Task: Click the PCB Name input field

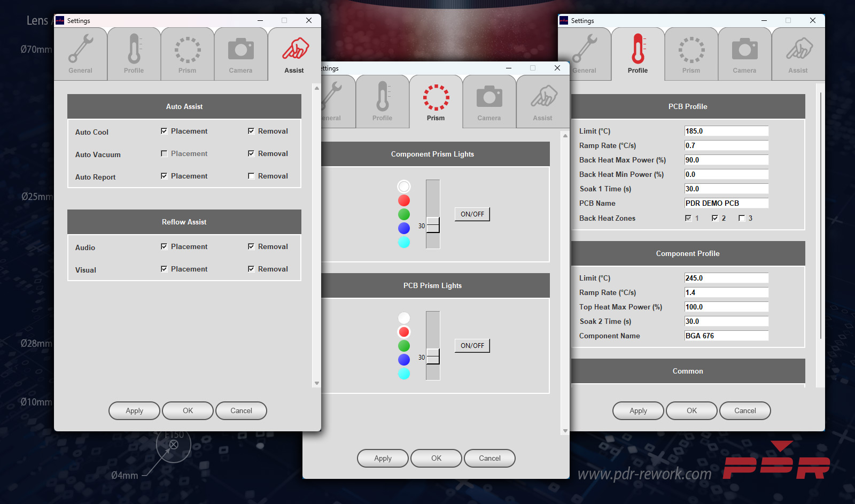Action: coord(726,204)
